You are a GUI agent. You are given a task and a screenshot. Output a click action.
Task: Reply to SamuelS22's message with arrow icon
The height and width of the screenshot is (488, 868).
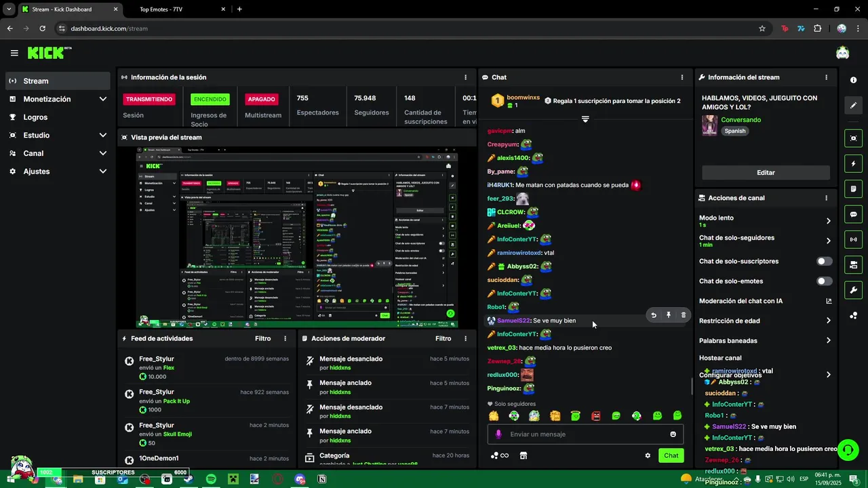(x=654, y=315)
